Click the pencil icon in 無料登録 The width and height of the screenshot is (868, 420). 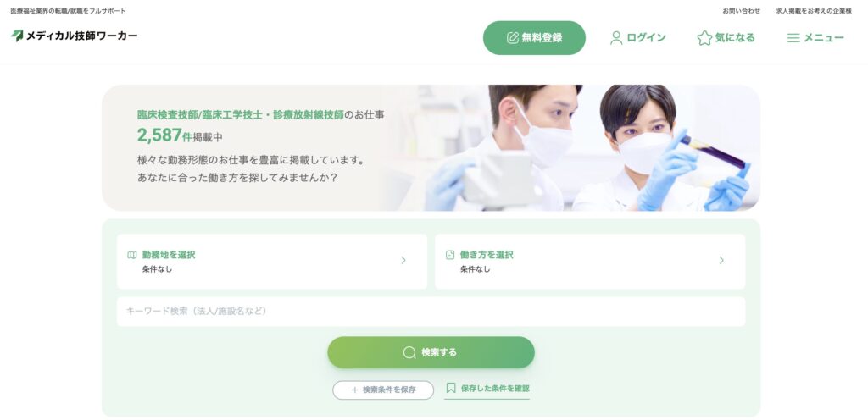coord(513,37)
